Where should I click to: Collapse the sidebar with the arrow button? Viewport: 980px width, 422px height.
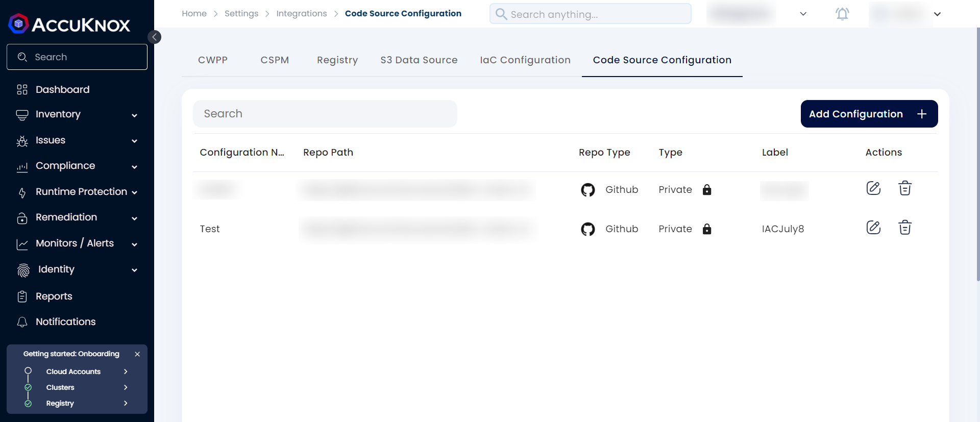[x=154, y=37]
